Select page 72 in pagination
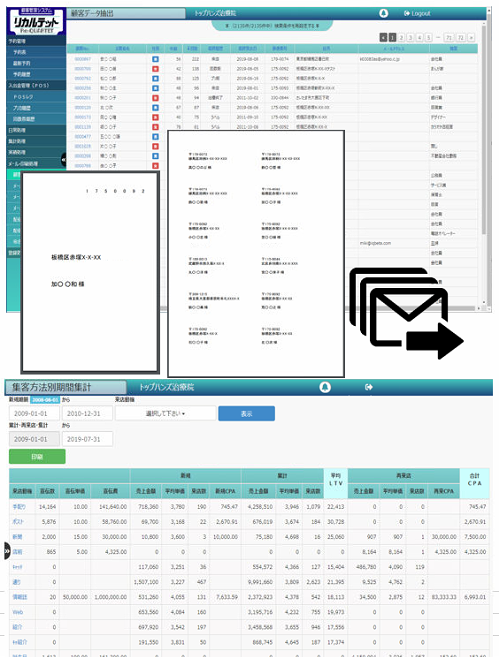Viewport: 499px width, 657px height. pyautogui.click(x=460, y=38)
